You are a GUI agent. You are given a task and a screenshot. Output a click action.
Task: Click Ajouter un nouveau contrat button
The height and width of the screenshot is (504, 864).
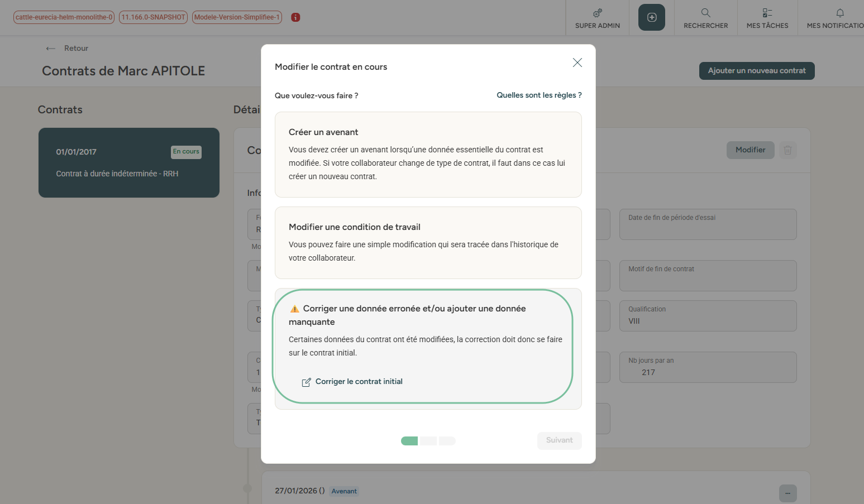coord(756,71)
